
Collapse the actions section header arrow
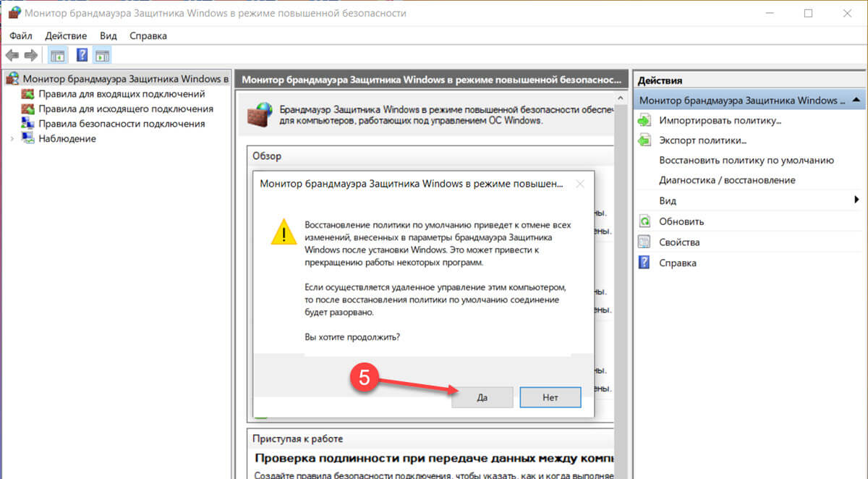[x=856, y=100]
